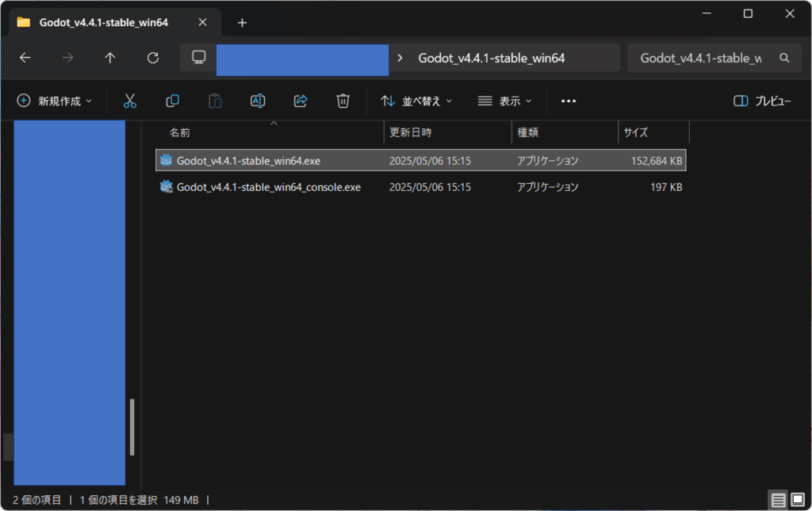The width and height of the screenshot is (812, 511).
Task: Minimize the Explorer window
Action: [x=707, y=13]
